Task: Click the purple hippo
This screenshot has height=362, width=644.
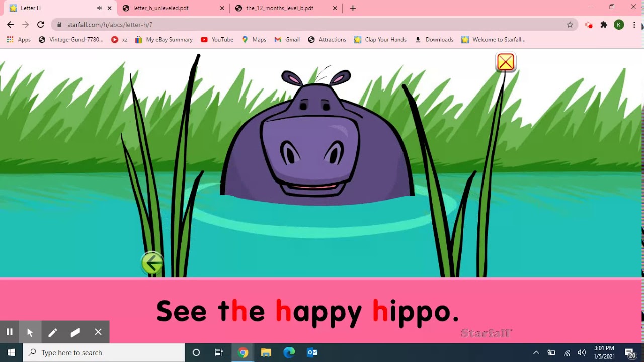Action: click(317, 138)
